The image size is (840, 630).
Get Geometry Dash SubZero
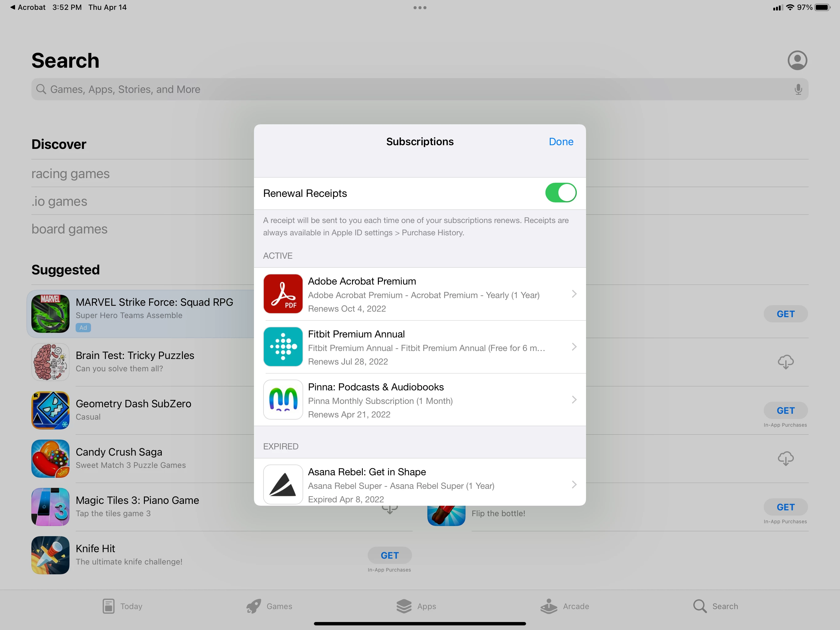coord(785,410)
